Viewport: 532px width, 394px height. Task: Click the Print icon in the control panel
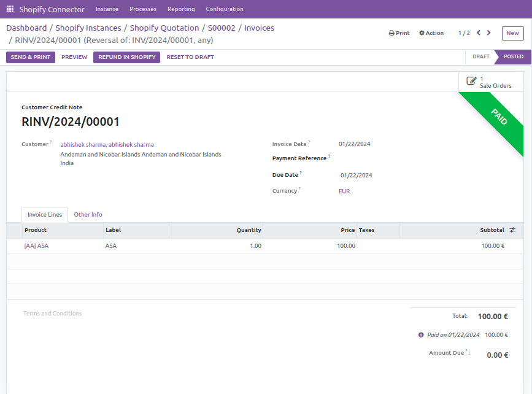pyautogui.click(x=399, y=33)
